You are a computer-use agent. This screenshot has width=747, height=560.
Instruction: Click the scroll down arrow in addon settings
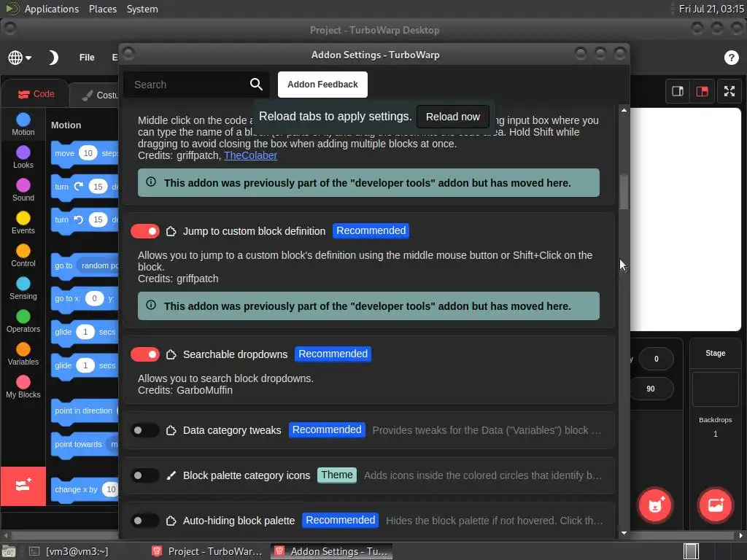624,533
